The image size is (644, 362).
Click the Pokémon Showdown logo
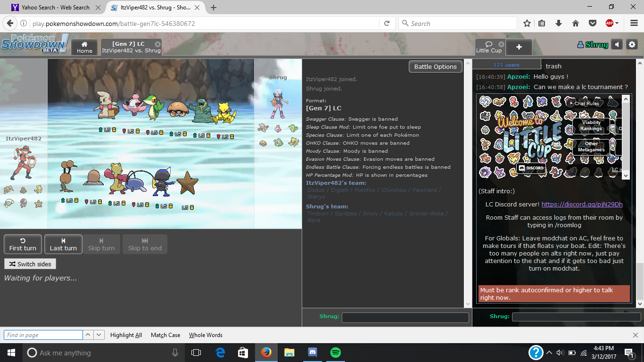click(34, 44)
